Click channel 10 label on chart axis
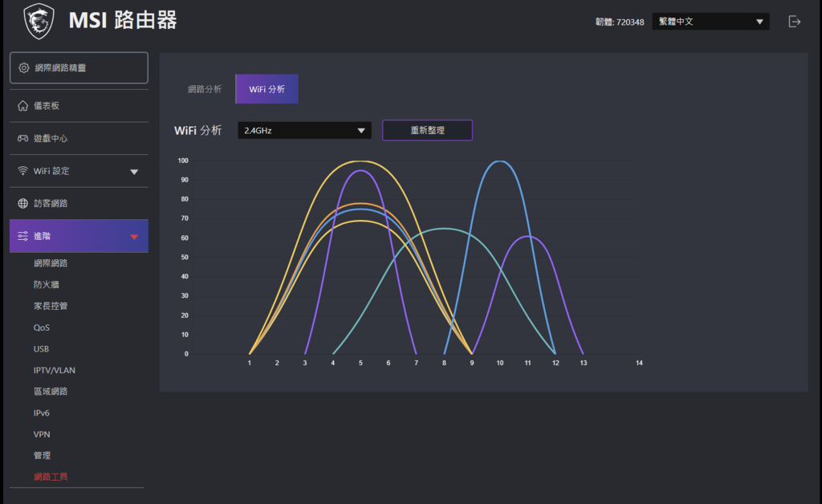Image resolution: width=822 pixels, height=504 pixels. [500, 363]
